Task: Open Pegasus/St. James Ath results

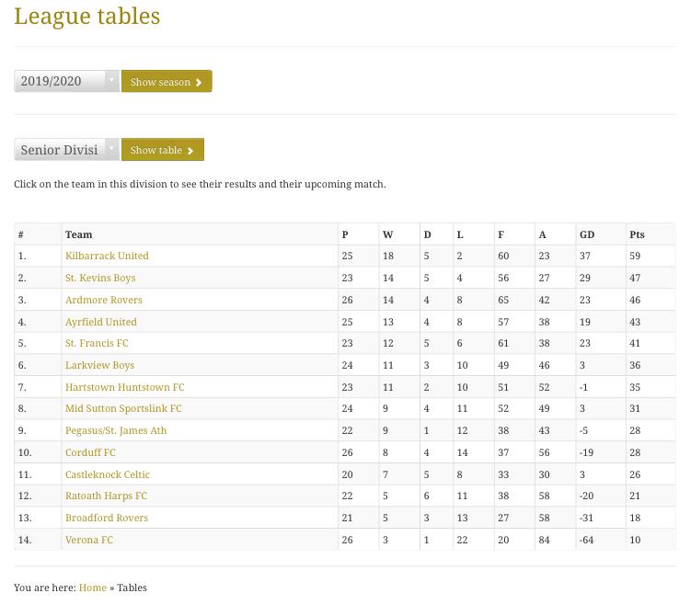Action: coord(116,430)
